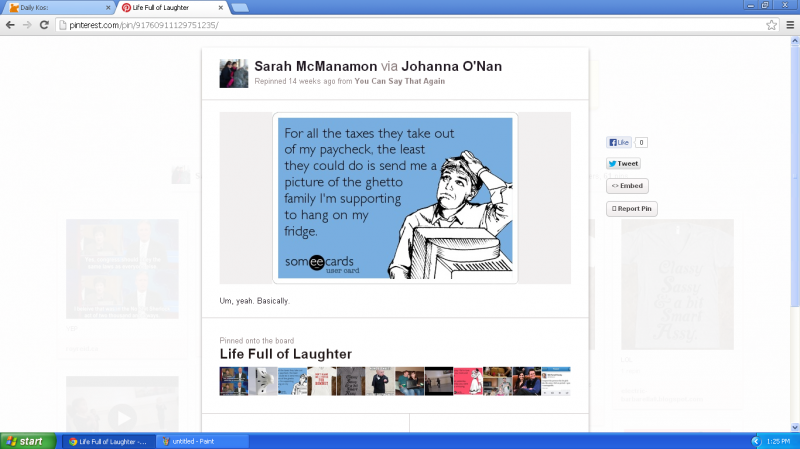Open Sarah McManamon's profile picture

[234, 73]
